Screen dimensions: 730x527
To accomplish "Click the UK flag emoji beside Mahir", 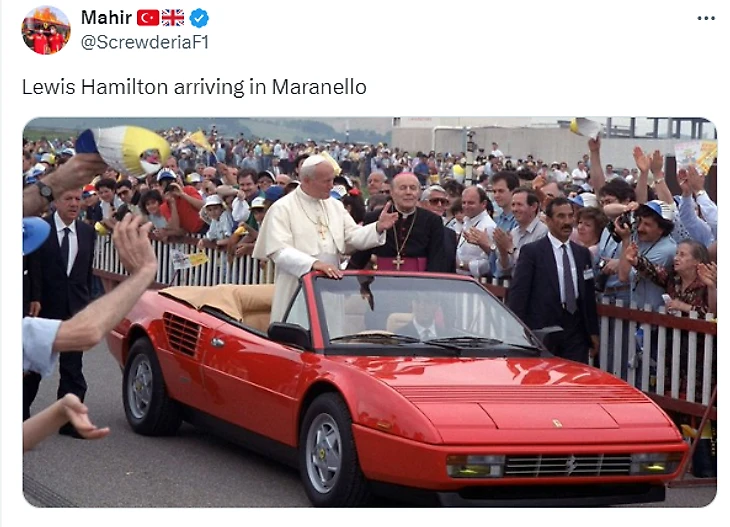I will coord(173,18).
